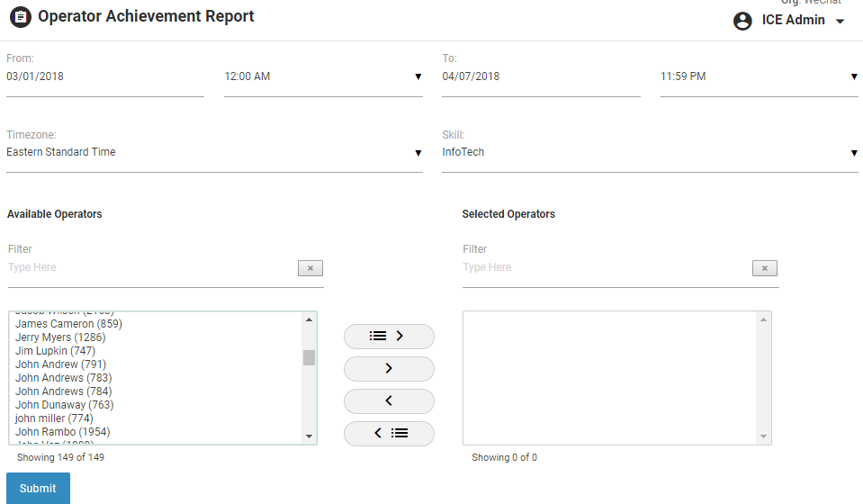Expand the Skill dropdown showing InfoTech
Viewport: 863px width, 504px height.
pyautogui.click(x=650, y=153)
